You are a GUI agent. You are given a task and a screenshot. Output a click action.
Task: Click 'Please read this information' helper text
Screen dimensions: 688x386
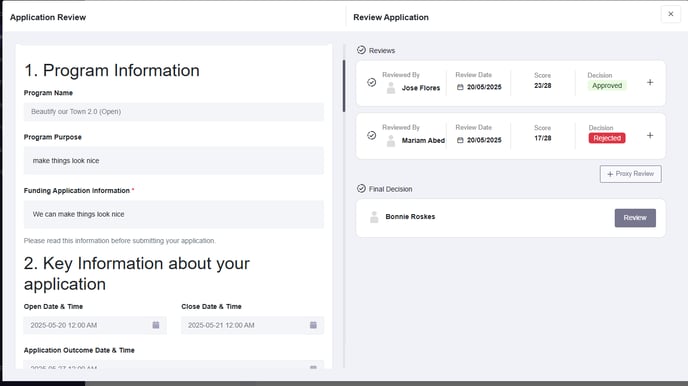[119, 241]
